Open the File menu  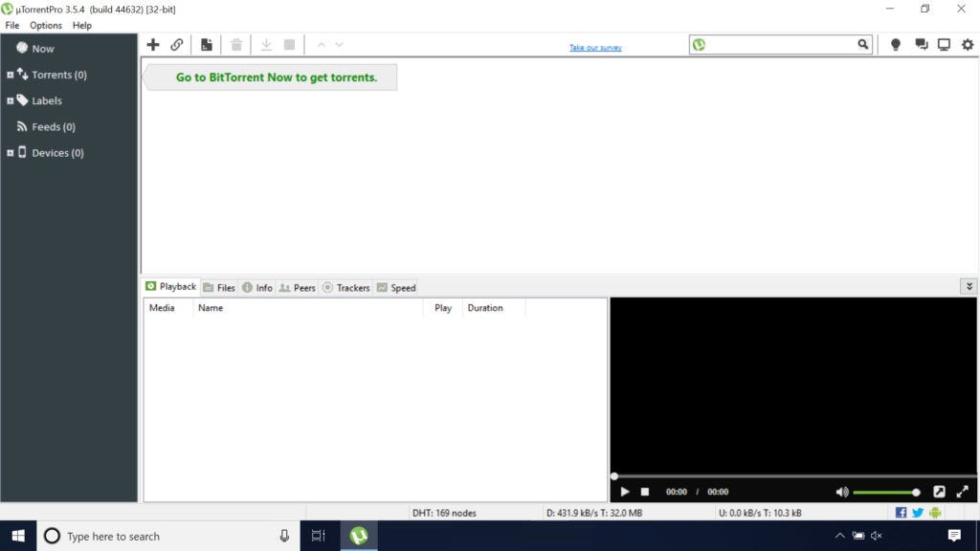point(11,25)
